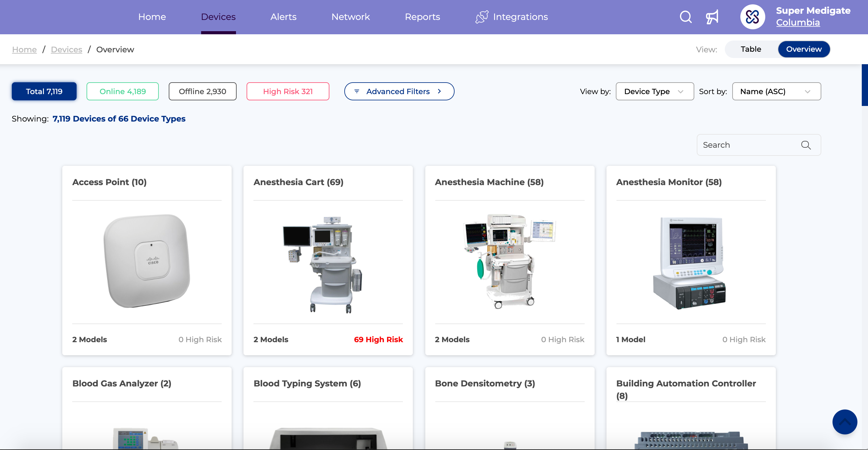868x450 pixels.
Task: Click the search icon on device search bar
Action: (807, 145)
